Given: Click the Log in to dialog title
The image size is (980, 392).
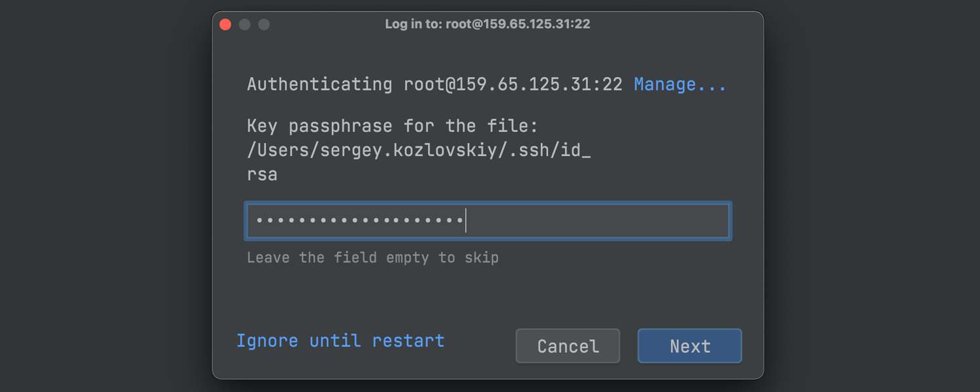Looking at the screenshot, I should (487, 24).
